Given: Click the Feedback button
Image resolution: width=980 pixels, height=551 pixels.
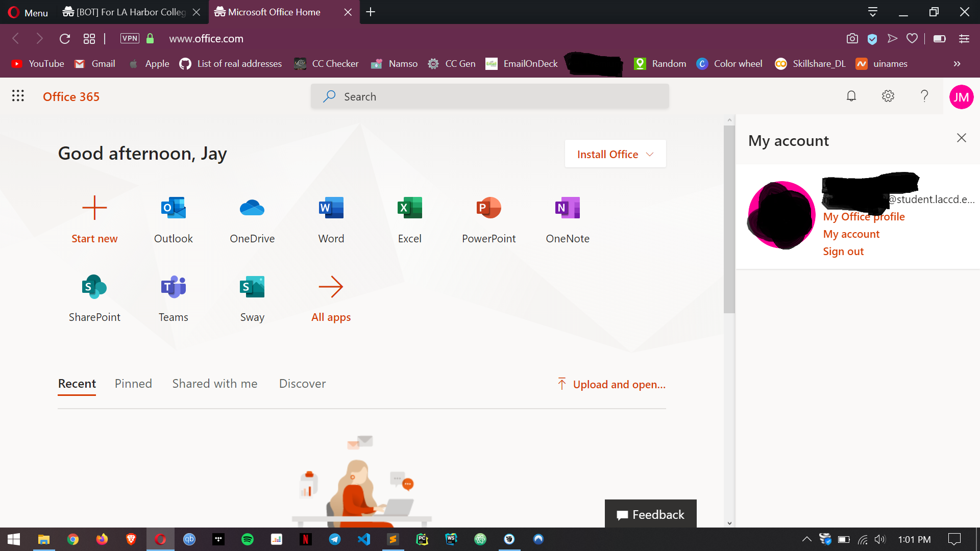Looking at the screenshot, I should click(650, 514).
